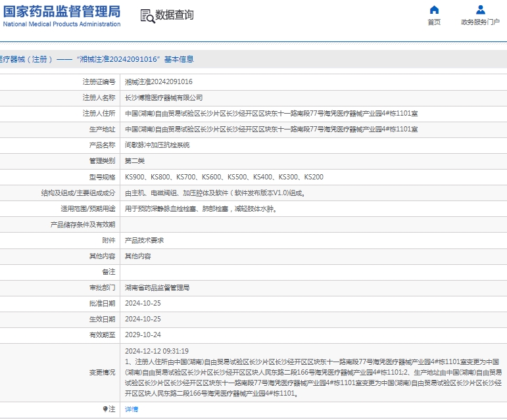Click the change description starting 1、注册人住所由
This screenshot has width=507, height=420.
tap(313, 378)
